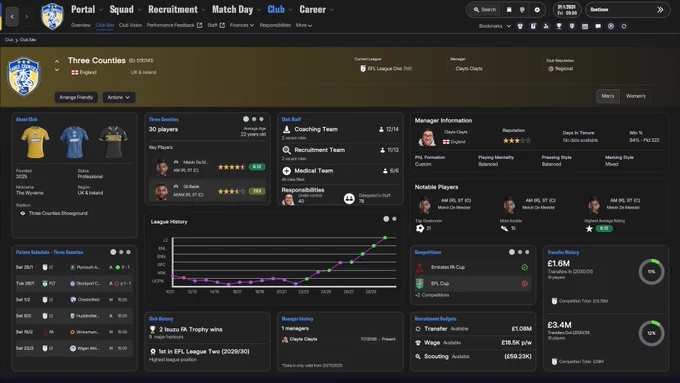
Task: Click the Highest Average Rating star icon
Action: coord(589,229)
